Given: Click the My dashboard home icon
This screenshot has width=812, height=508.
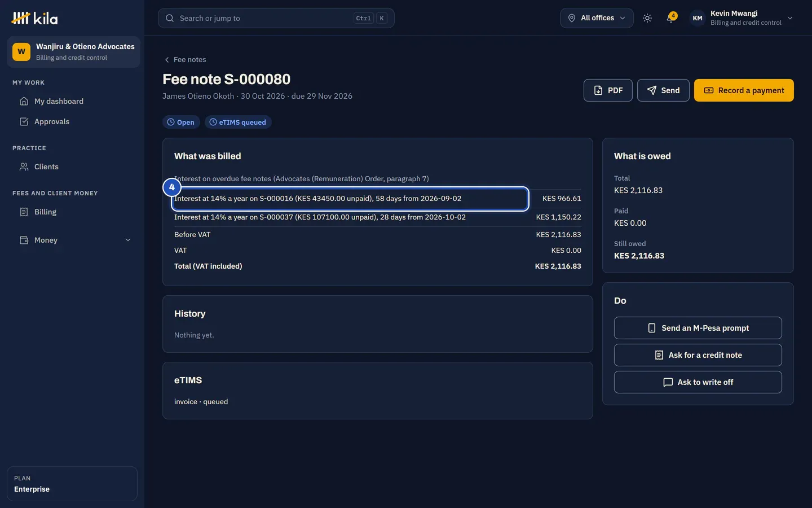Looking at the screenshot, I should tap(24, 101).
